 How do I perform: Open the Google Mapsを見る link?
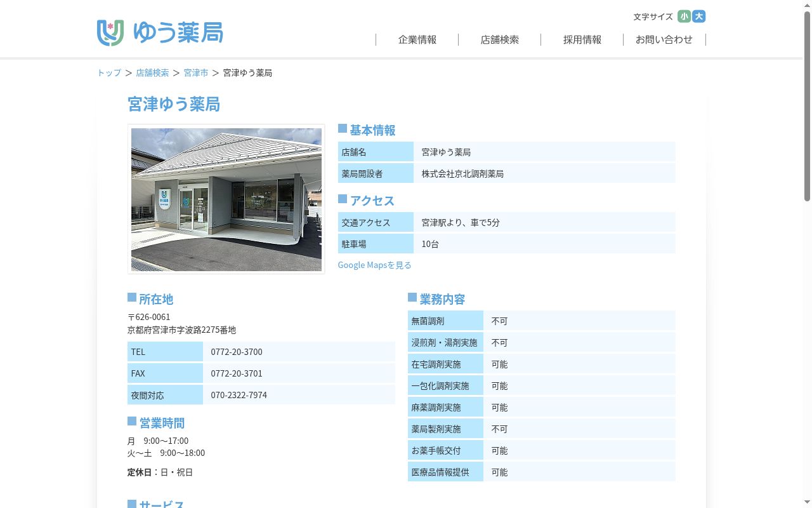[374, 265]
